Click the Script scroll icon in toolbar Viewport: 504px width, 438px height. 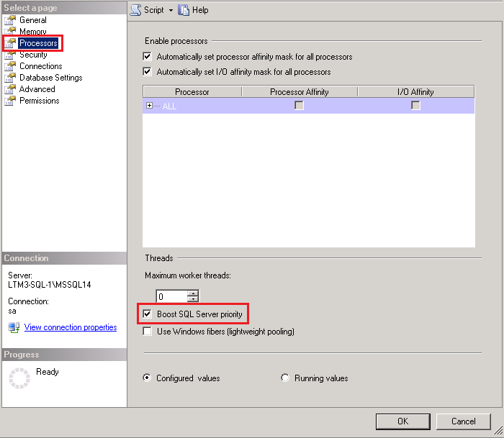(135, 10)
